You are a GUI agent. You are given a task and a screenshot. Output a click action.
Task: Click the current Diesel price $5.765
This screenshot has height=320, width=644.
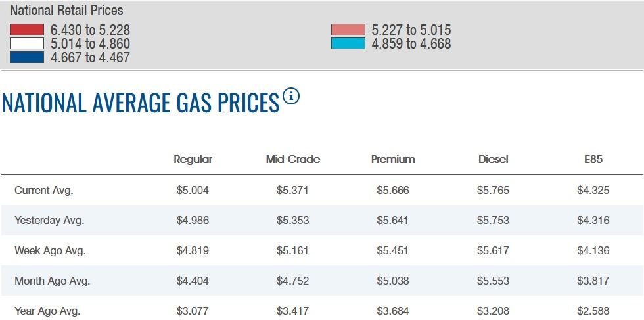493,191
